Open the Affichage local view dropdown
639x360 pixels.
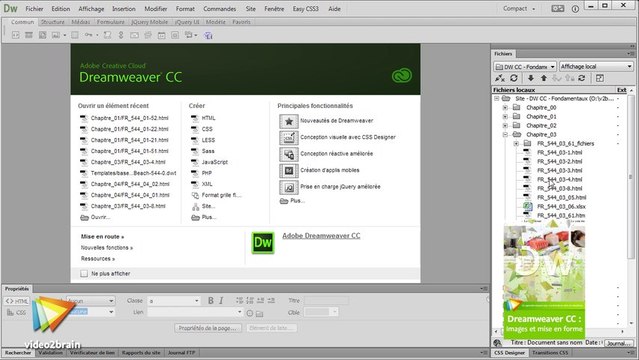596,66
